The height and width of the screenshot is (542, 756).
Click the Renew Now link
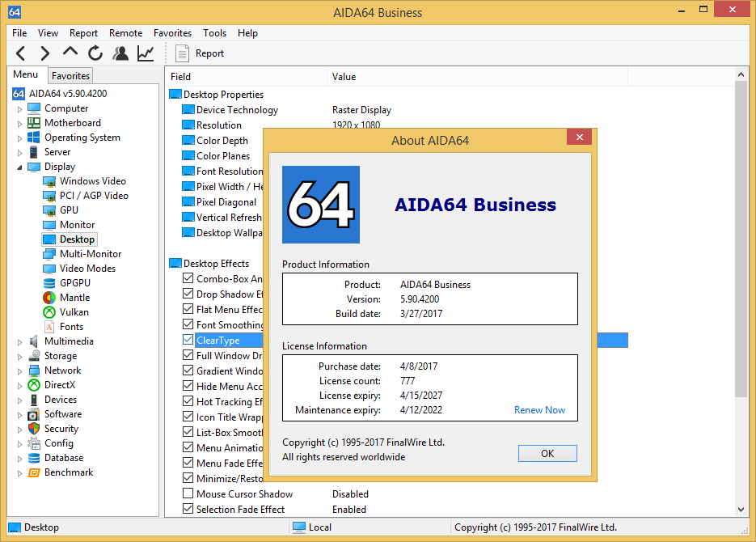pos(539,410)
